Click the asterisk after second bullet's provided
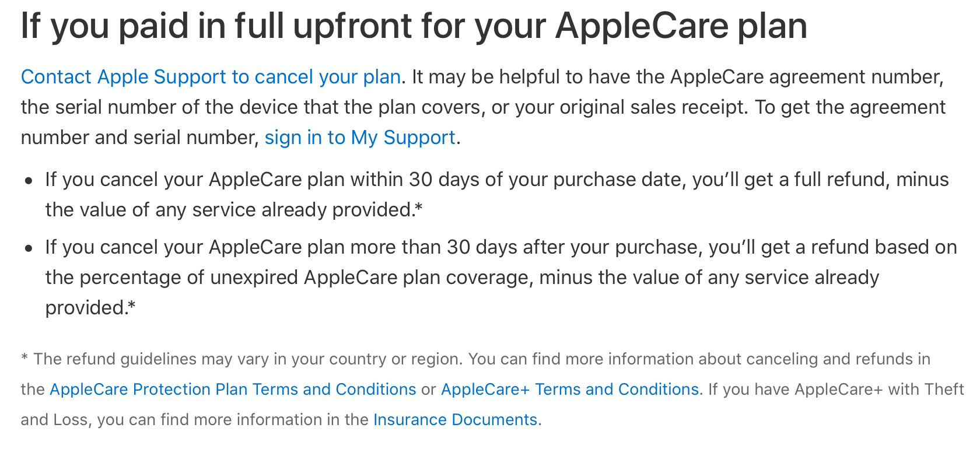Viewport: 980px width, 449px height. (131, 306)
